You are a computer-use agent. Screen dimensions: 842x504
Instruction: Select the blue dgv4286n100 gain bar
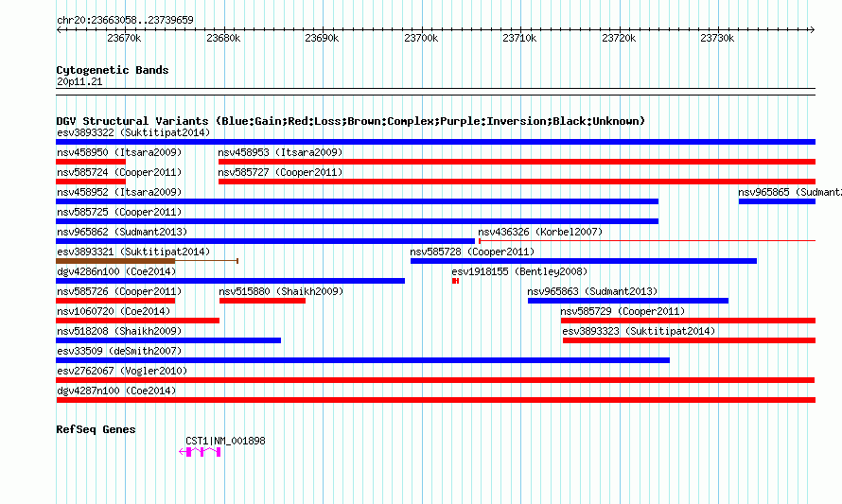(x=231, y=281)
